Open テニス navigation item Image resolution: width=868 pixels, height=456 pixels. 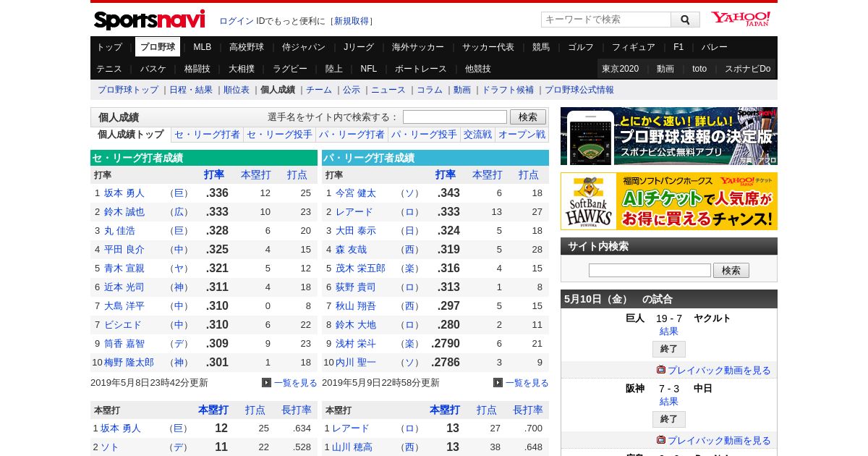tap(109, 69)
